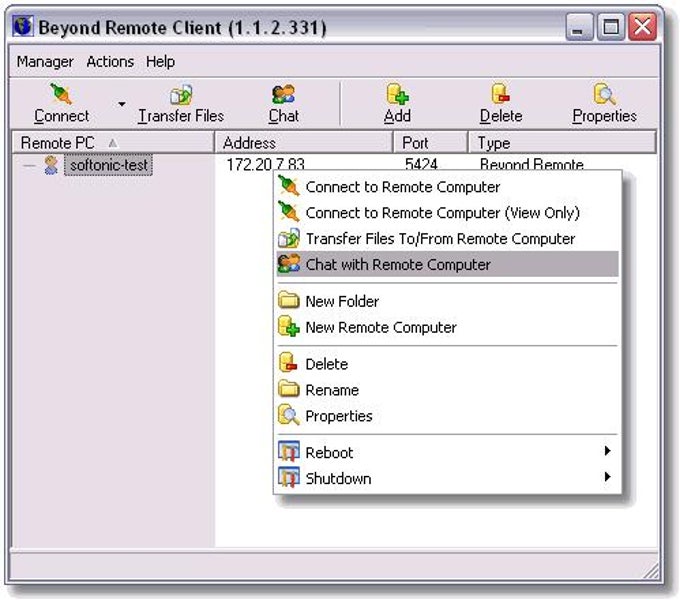Select Rename in the context menu
This screenshot has width=680, height=600.
[448, 390]
